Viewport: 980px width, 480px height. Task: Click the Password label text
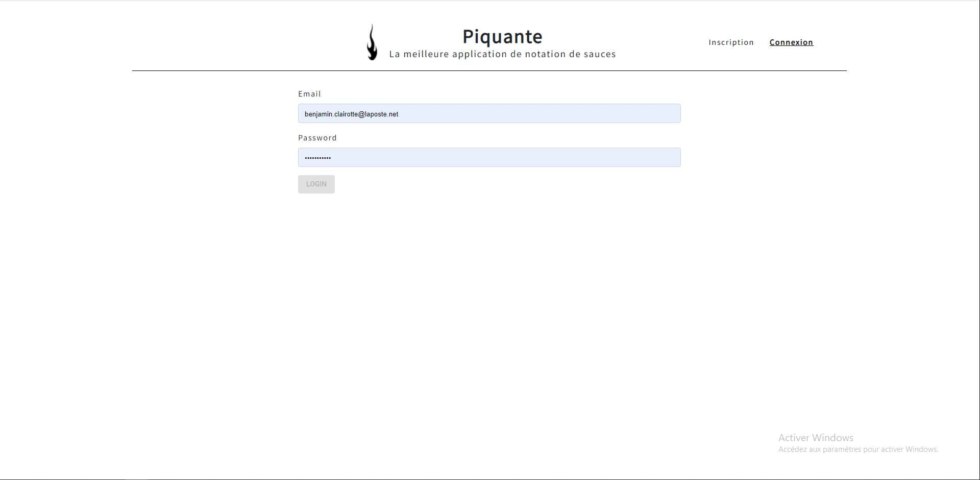(317, 138)
